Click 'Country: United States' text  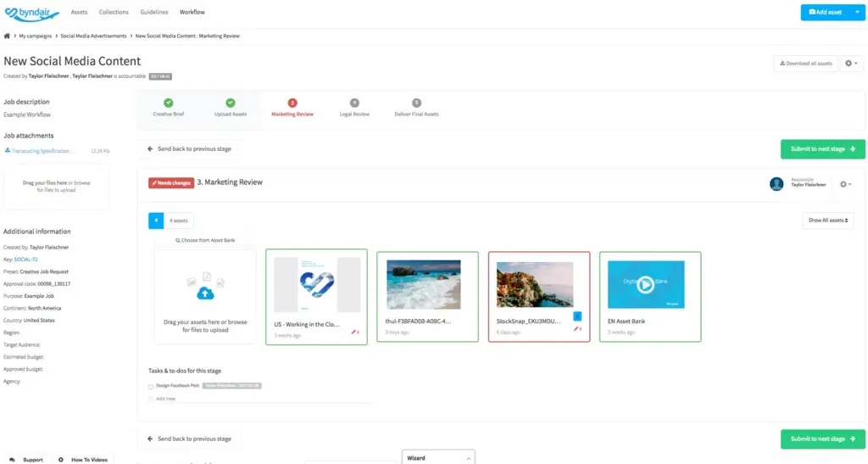point(29,321)
